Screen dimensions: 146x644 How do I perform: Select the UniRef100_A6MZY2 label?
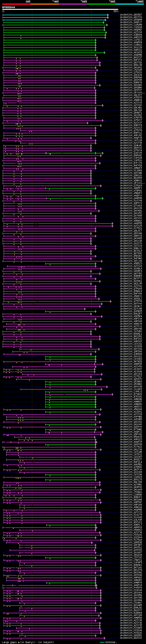(x=131, y=407)
